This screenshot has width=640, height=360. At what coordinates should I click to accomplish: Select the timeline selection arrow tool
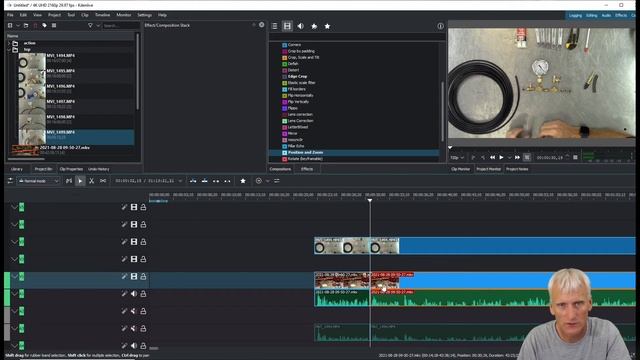[x=80, y=181]
